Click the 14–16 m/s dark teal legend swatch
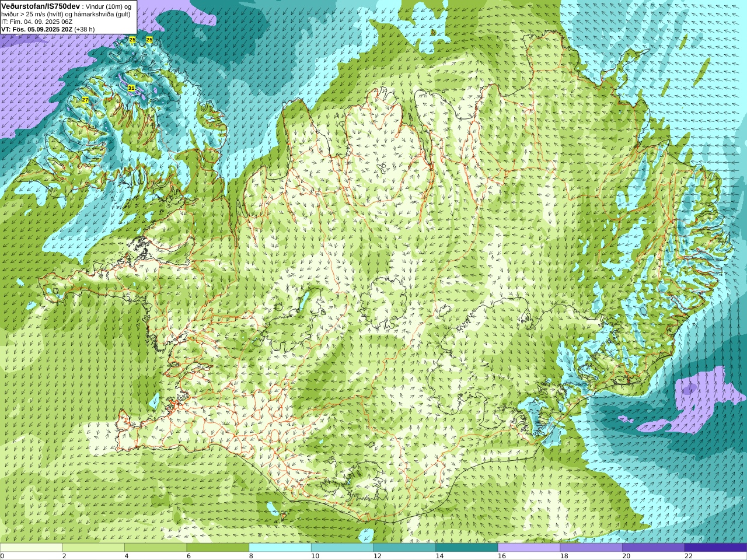The height and width of the screenshot is (560, 747). pyautogui.click(x=467, y=547)
